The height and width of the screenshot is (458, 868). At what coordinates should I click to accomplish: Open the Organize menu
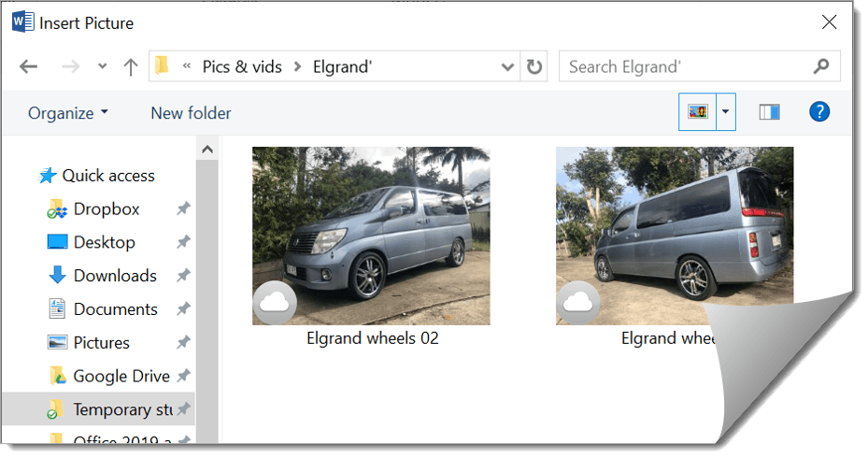click(x=68, y=113)
